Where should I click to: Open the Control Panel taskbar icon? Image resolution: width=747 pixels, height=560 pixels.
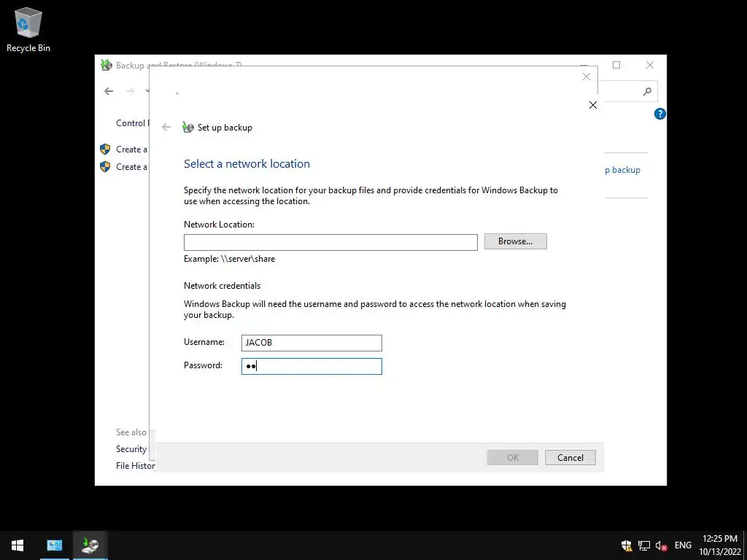tap(54, 545)
